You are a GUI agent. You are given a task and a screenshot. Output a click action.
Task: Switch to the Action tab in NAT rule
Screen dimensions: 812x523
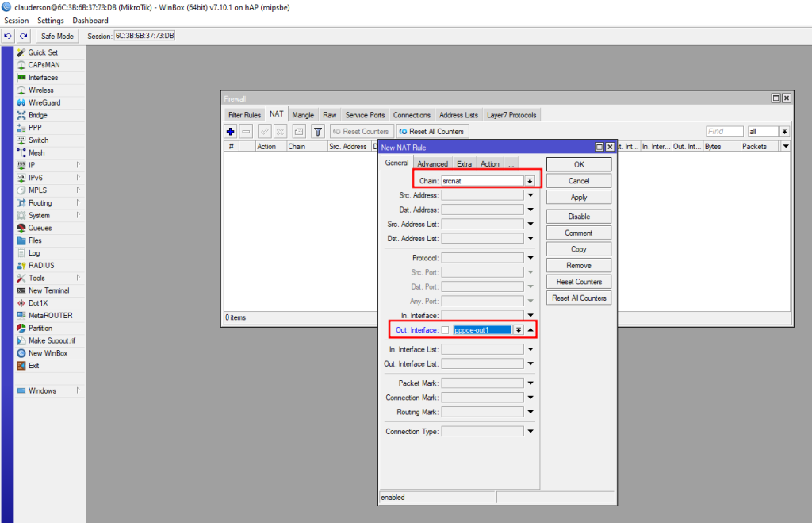(489, 164)
